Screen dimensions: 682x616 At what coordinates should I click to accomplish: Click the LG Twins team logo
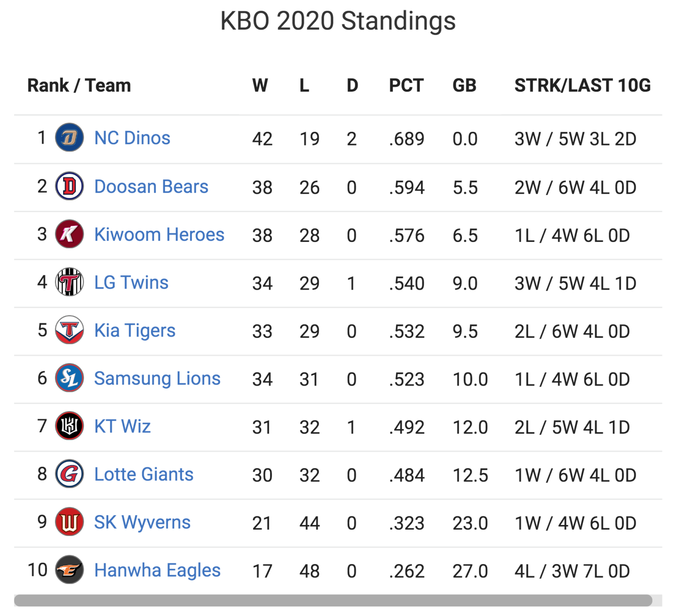point(70,282)
